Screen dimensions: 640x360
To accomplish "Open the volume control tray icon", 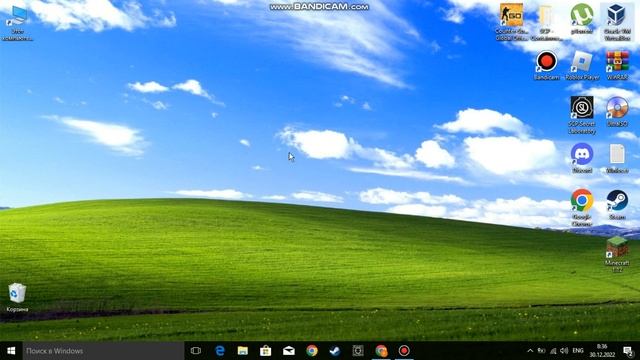I will pos(564,351).
